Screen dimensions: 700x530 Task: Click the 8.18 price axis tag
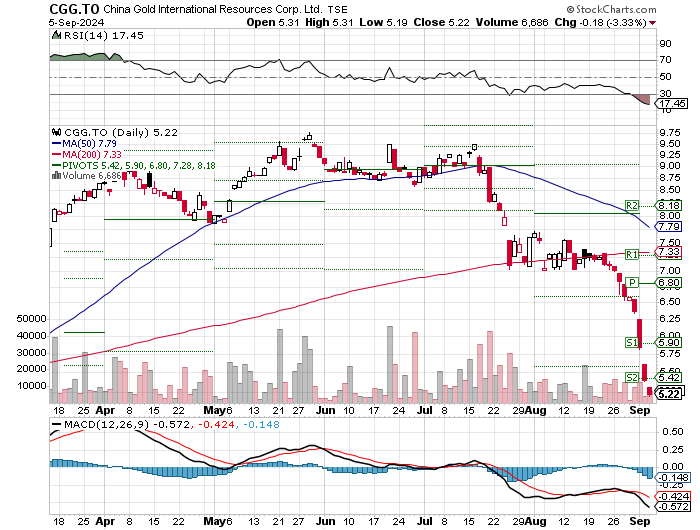(x=668, y=205)
